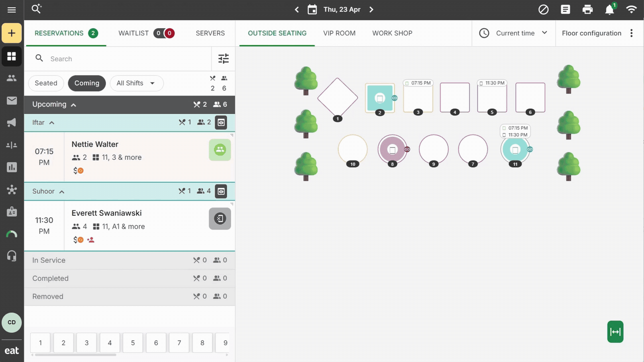The height and width of the screenshot is (362, 644).
Task: Toggle the Iftar shift view icon
Action: (221, 123)
